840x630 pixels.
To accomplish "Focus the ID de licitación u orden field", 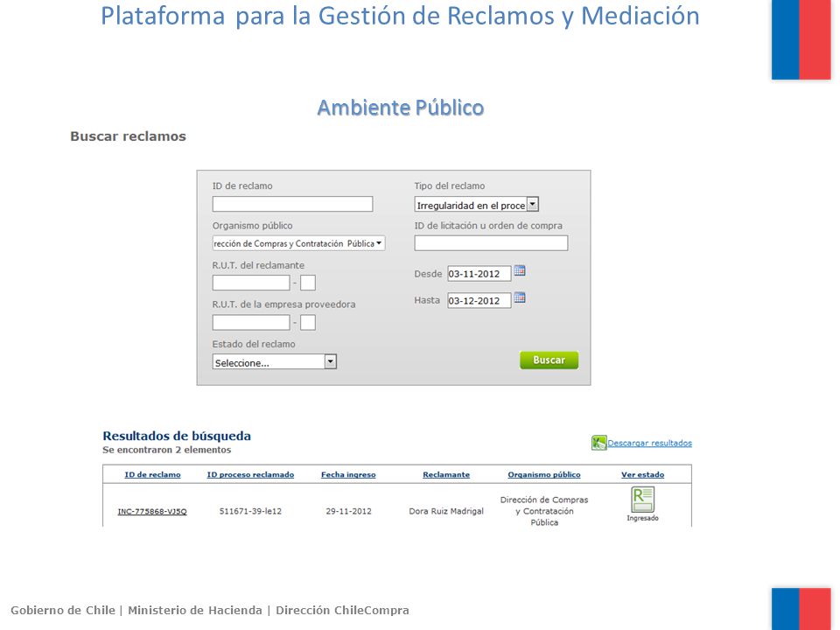I will click(491, 243).
